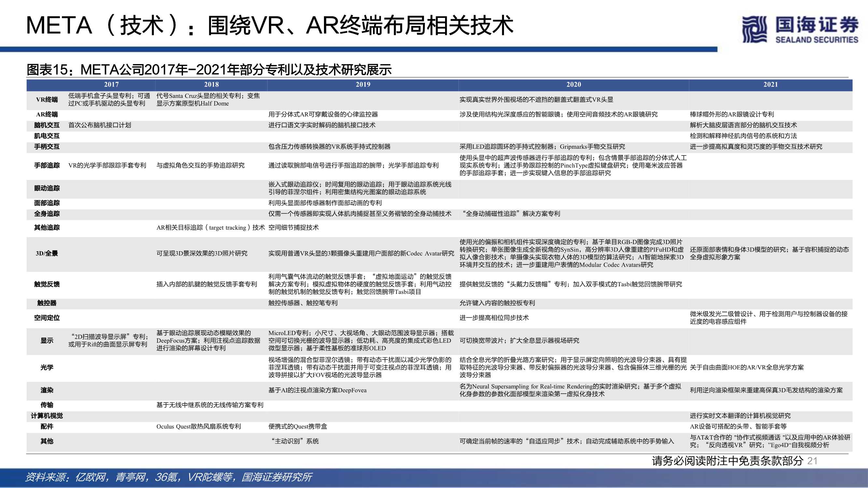Click the slide title about META VR and AR technology
This screenshot has width=868, height=488.
(x=270, y=26)
